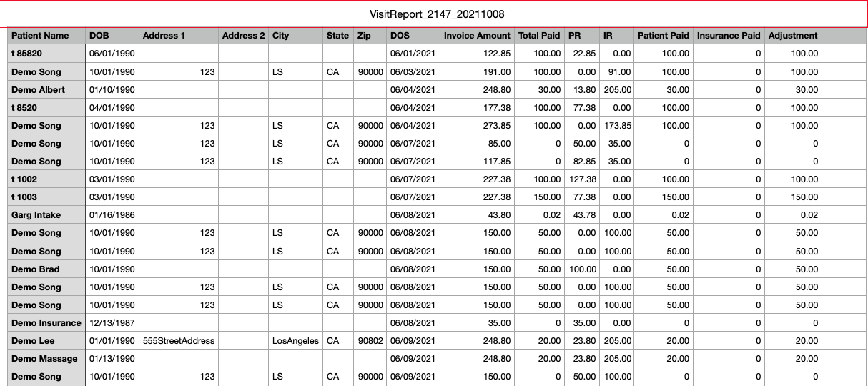Viewport: 868px width, 386px height.
Task: Select DOB cell 04/01/1990
Action: (x=112, y=107)
